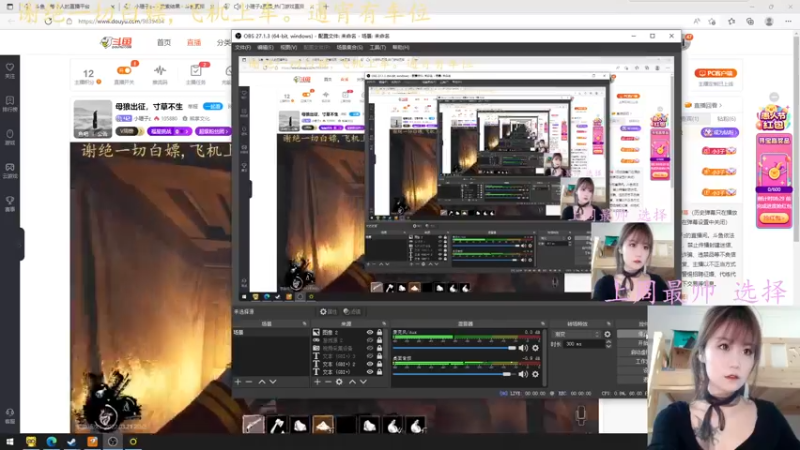Refresh the browser page
This screenshot has width=800, height=450.
(48, 21)
